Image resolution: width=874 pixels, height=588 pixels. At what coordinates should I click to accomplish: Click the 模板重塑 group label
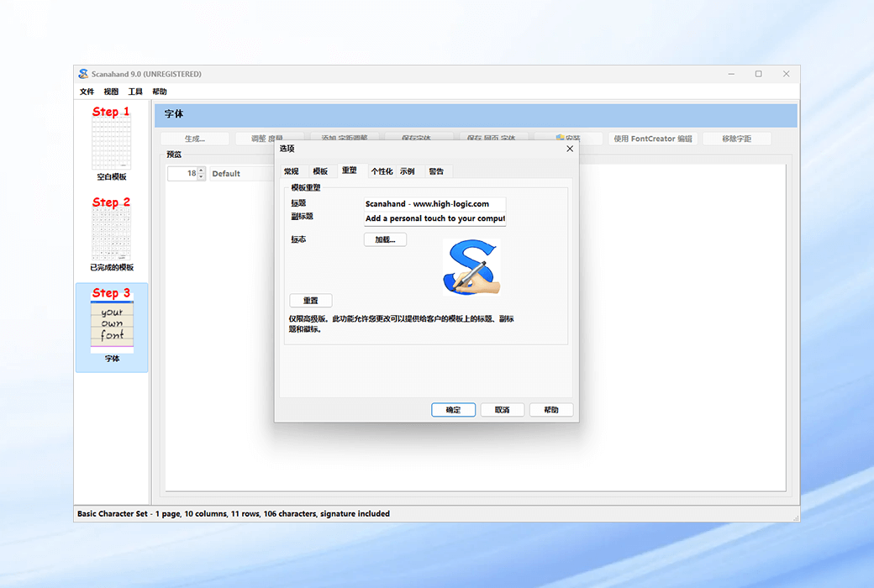306,188
